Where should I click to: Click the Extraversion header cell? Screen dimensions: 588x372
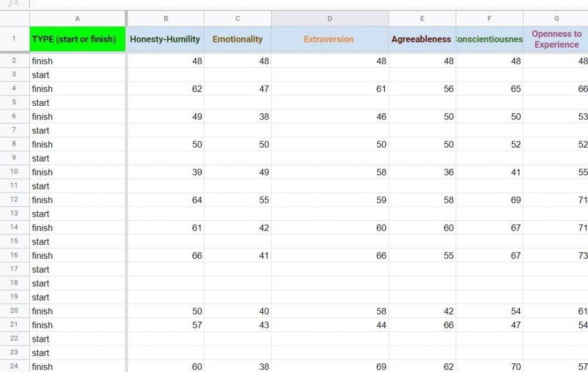tap(330, 39)
